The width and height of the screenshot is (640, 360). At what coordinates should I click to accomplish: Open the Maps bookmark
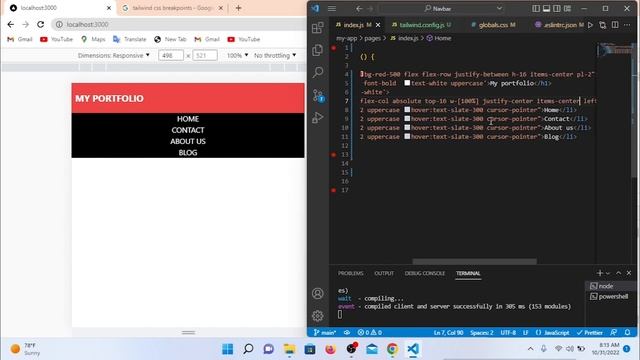coord(93,39)
